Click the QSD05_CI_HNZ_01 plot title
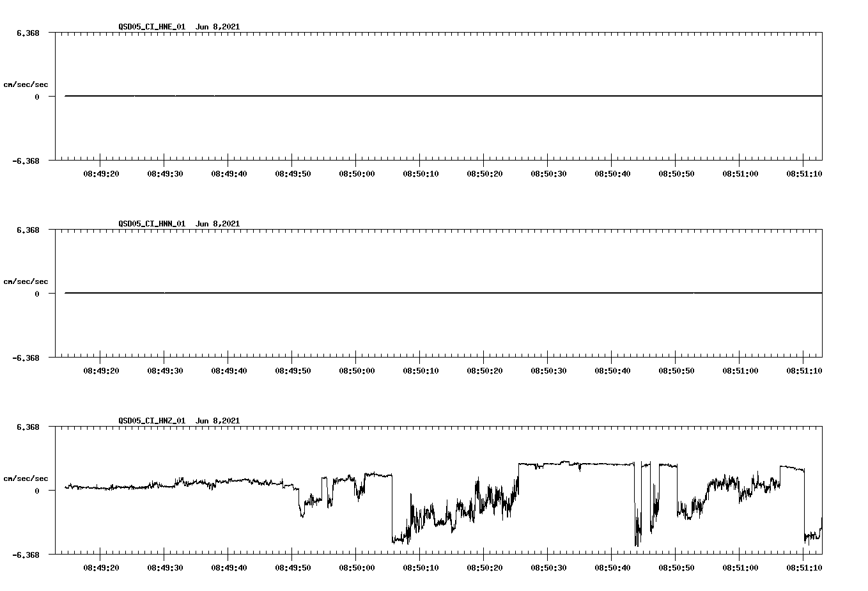Image resolution: width=868 pixels, height=591 pixels. [179, 421]
